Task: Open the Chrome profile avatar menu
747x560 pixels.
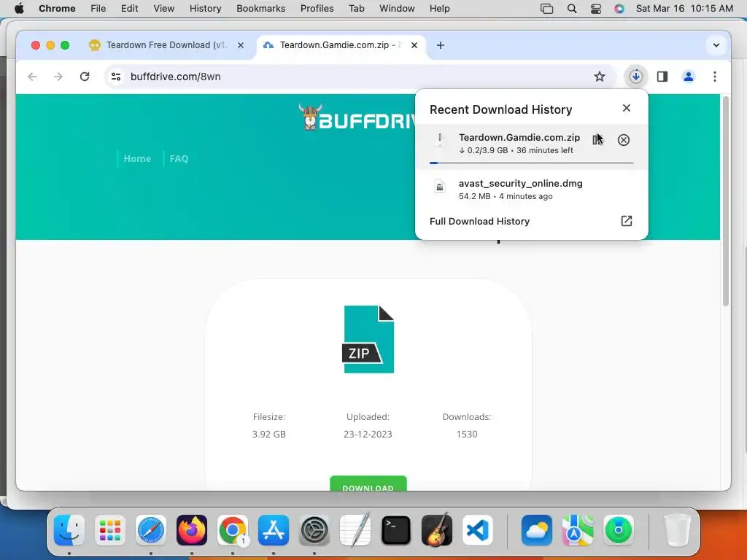Action: tap(688, 77)
